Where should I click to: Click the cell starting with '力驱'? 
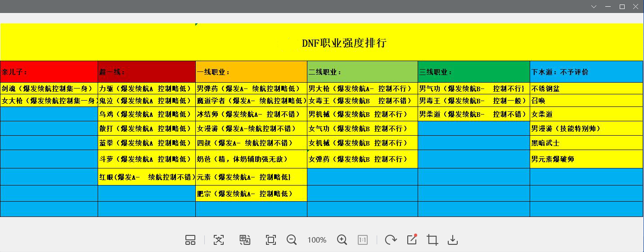(147, 88)
